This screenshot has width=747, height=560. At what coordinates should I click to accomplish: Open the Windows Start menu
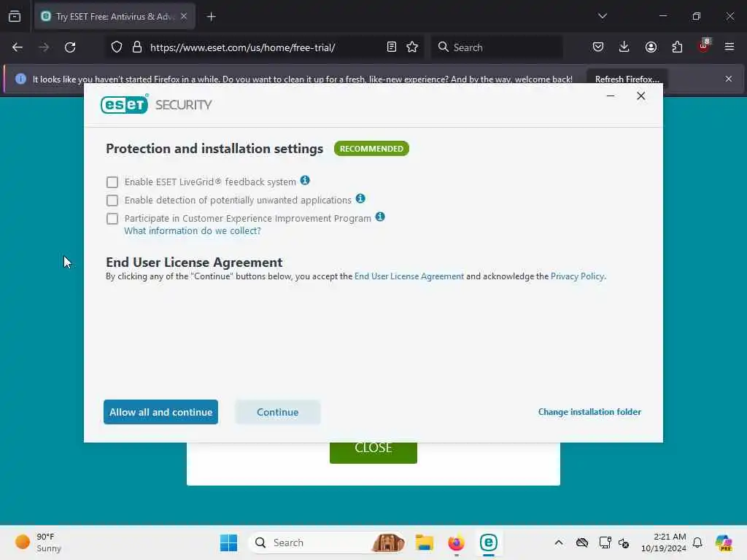tap(228, 542)
